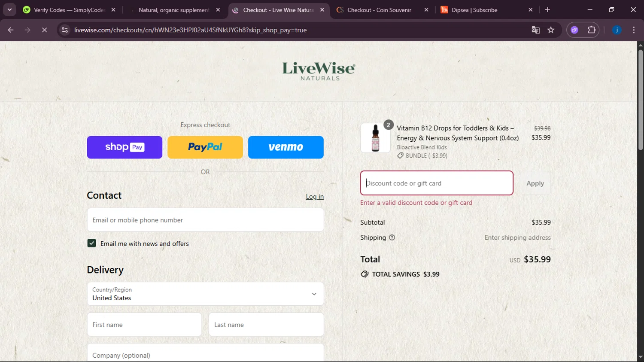The image size is (644, 362).
Task: Click the Enter shipping address text
Action: (517, 237)
